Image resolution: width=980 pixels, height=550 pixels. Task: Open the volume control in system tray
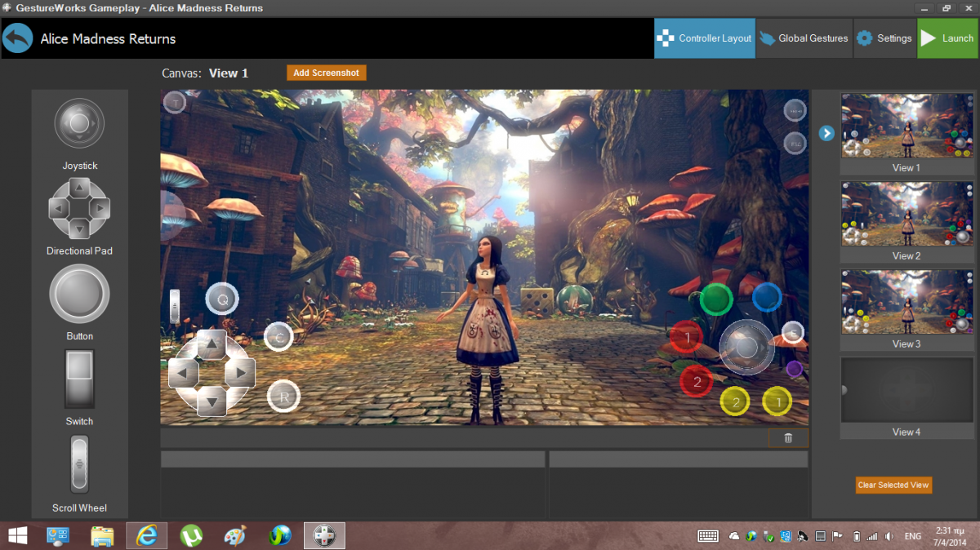[x=888, y=536]
